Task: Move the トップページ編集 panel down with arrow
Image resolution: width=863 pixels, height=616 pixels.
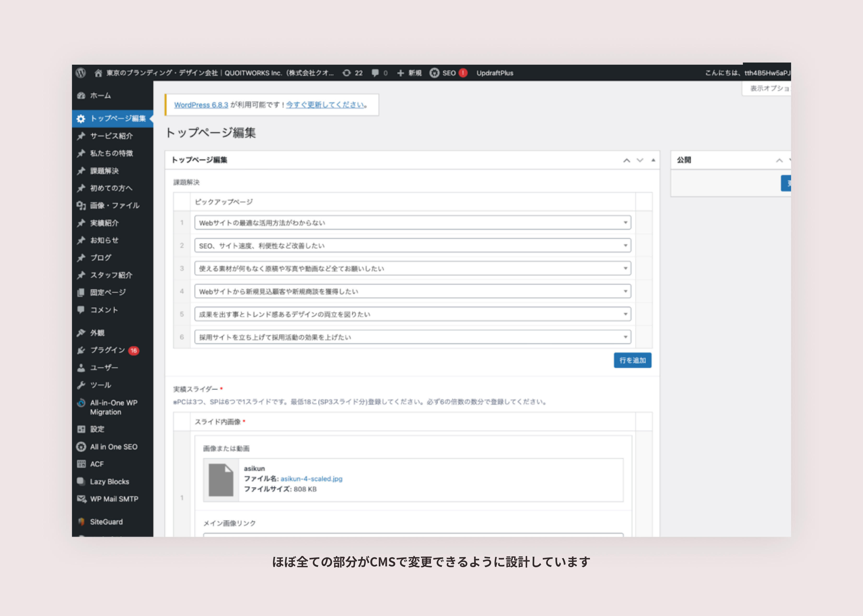Action: coord(640,160)
